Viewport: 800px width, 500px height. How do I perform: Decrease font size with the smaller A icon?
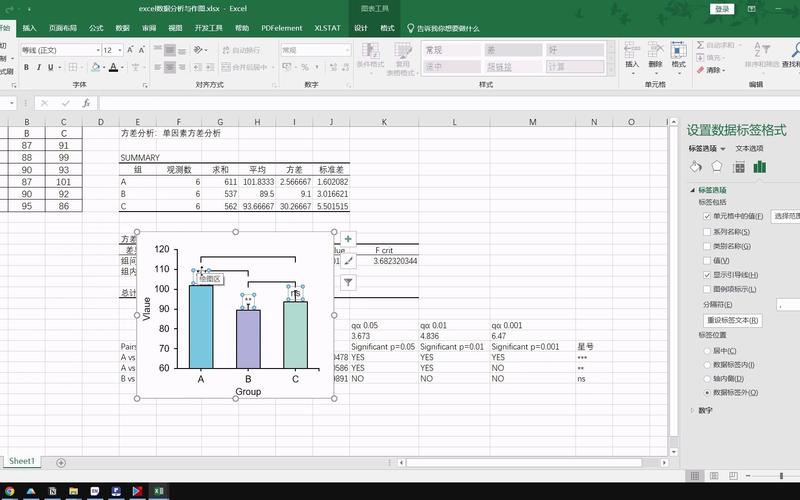tap(142, 50)
